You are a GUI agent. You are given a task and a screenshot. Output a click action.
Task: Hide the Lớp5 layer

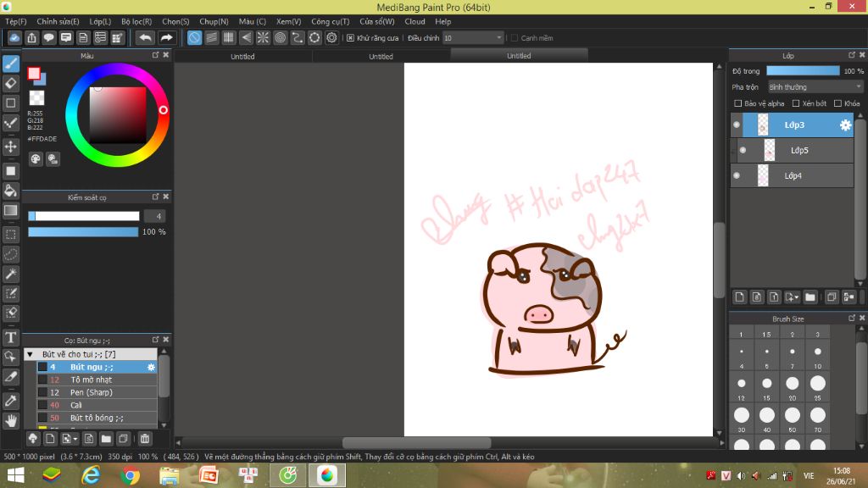[743, 151]
